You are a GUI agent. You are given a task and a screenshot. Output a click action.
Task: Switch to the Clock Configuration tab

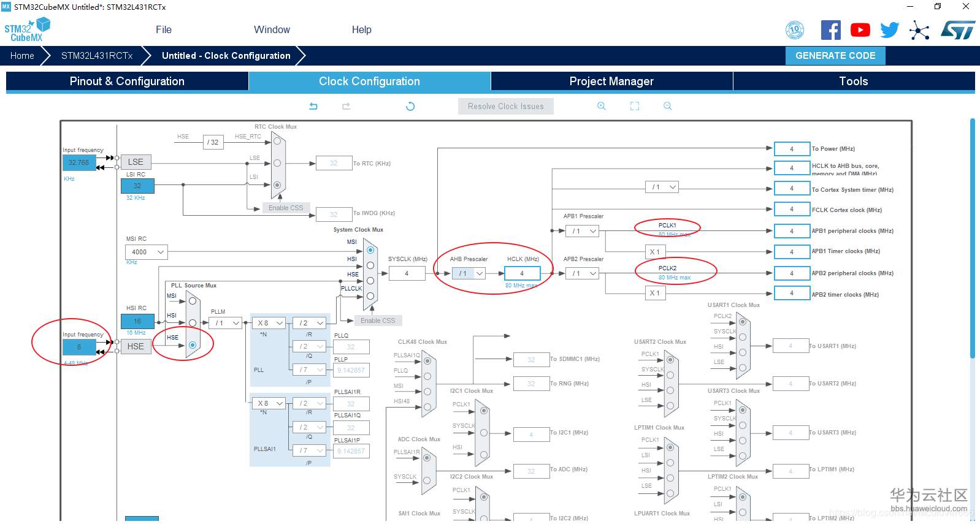tap(369, 82)
